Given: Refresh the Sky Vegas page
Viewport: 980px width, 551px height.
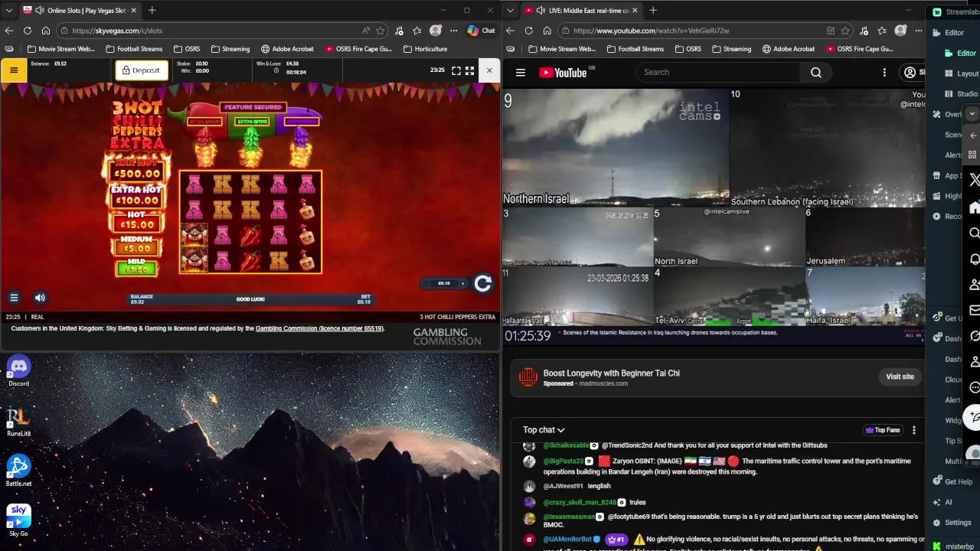Looking at the screenshot, I should (x=28, y=31).
